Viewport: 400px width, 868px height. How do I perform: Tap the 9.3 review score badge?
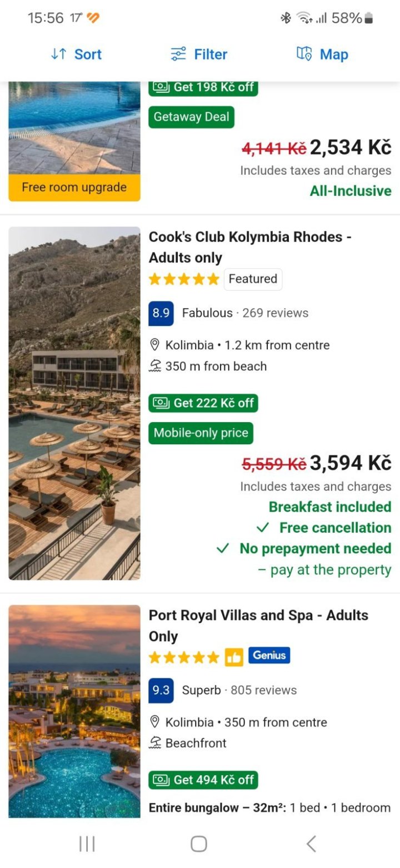161,690
